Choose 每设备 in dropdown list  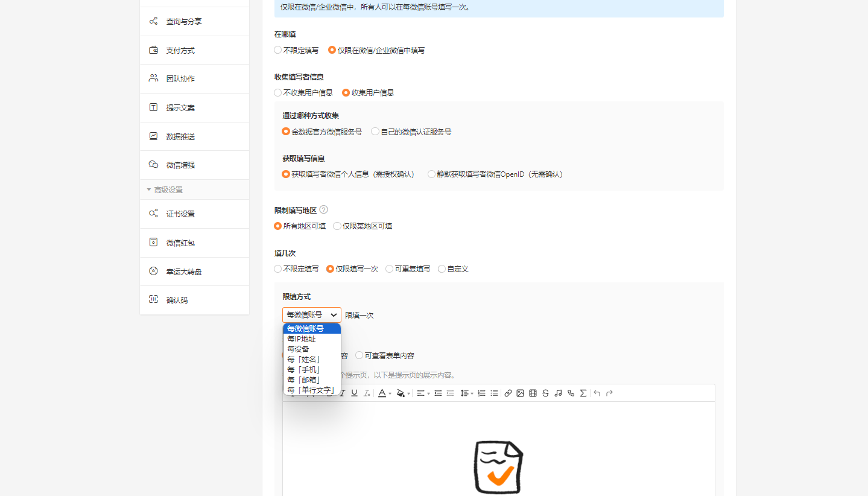[x=312, y=349]
